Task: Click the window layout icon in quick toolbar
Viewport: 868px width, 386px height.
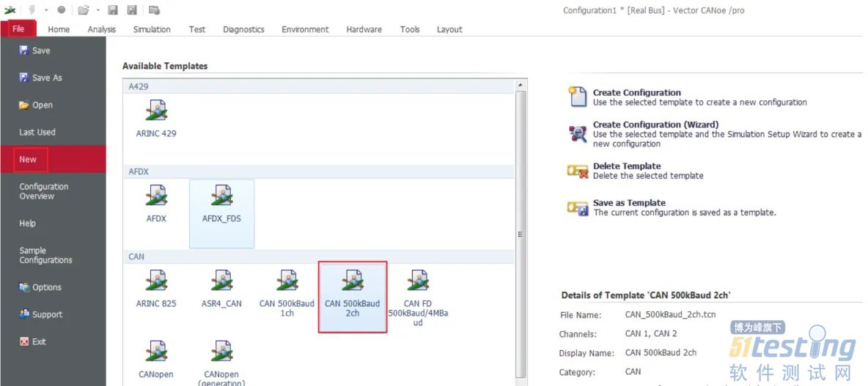Action: pyautogui.click(x=154, y=10)
